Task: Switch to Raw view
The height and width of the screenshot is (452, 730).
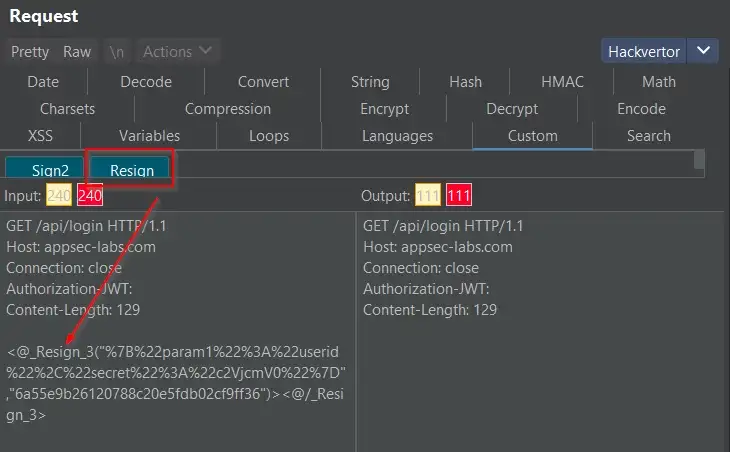Action: 77,52
